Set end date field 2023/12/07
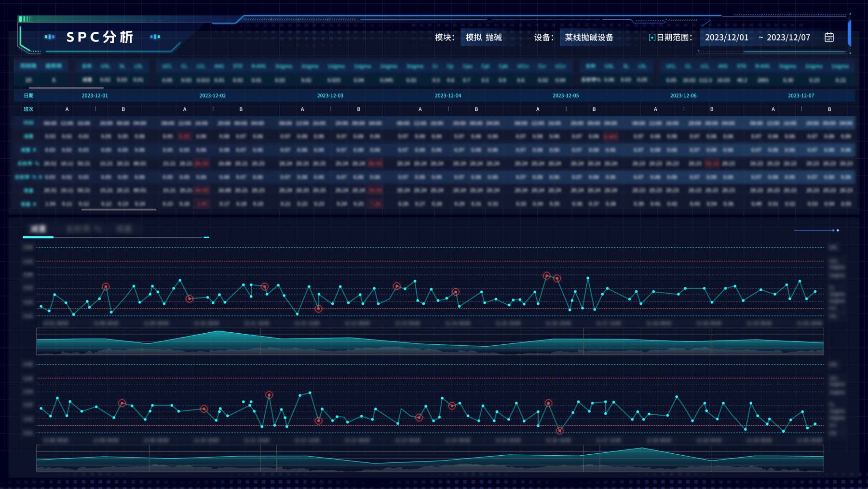The width and height of the screenshot is (868, 489). click(788, 38)
